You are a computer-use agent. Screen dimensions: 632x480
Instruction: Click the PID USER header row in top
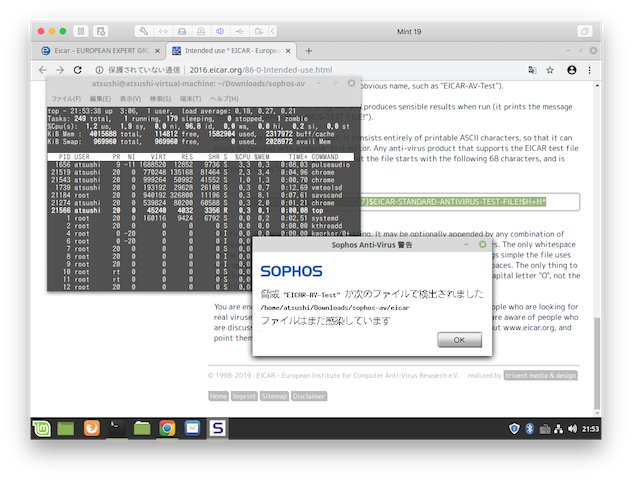[x=200, y=157]
